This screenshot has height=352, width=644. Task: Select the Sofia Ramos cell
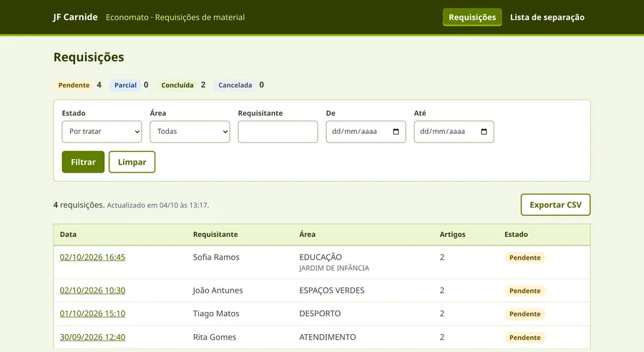(216, 257)
